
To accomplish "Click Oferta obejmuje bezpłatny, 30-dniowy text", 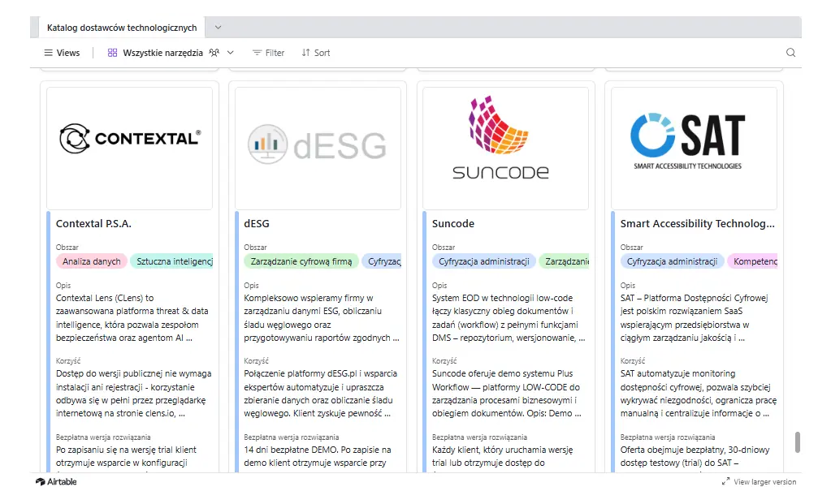I will 695,456.
